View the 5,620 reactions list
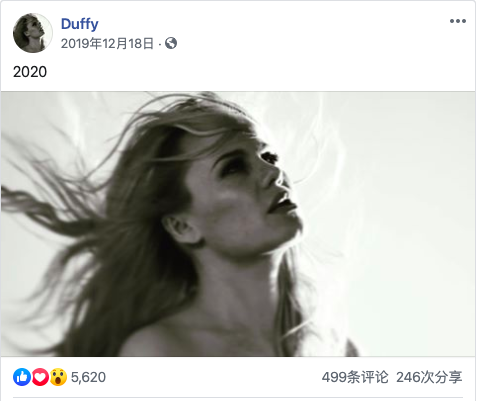The image size is (478, 401). 88,377
